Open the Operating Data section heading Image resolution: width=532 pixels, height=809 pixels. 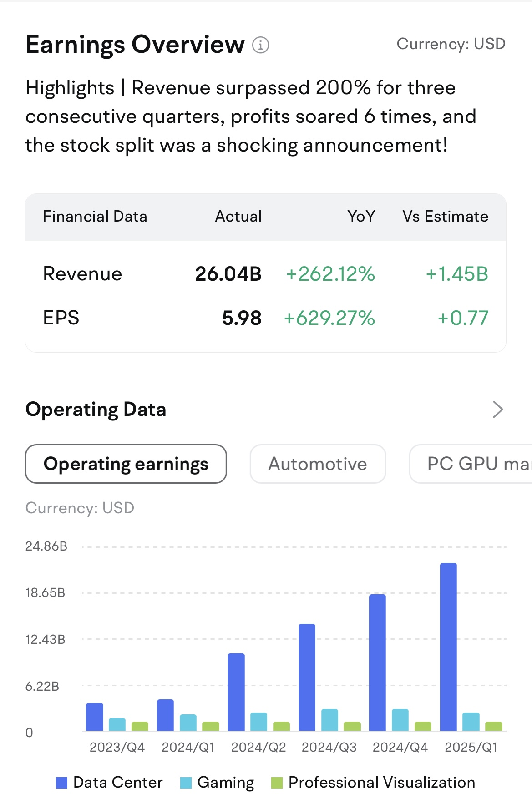click(96, 410)
